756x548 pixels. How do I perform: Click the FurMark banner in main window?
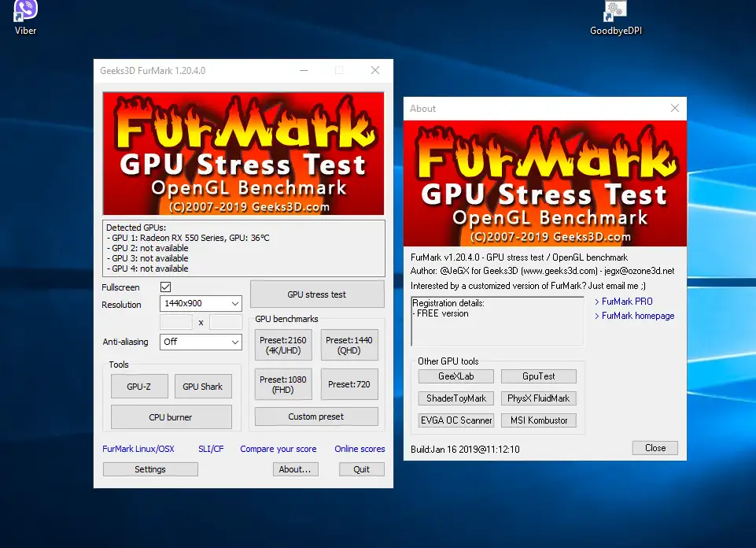pyautogui.click(x=244, y=154)
